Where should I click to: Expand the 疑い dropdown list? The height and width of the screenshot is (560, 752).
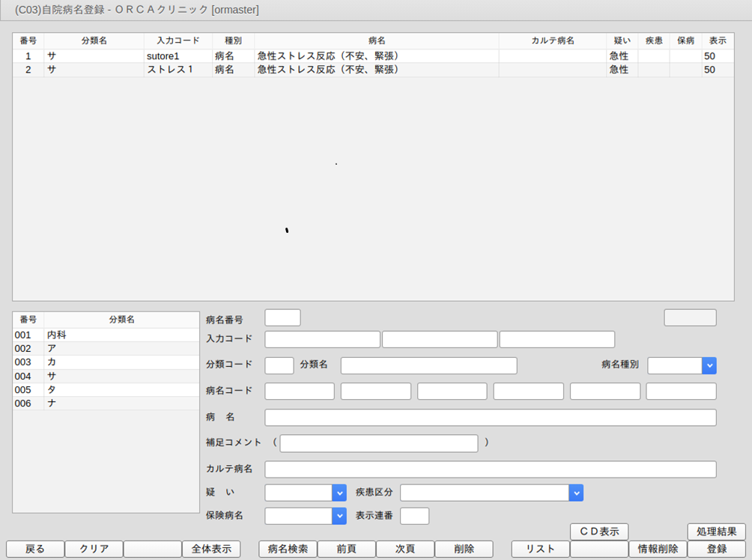pyautogui.click(x=339, y=493)
